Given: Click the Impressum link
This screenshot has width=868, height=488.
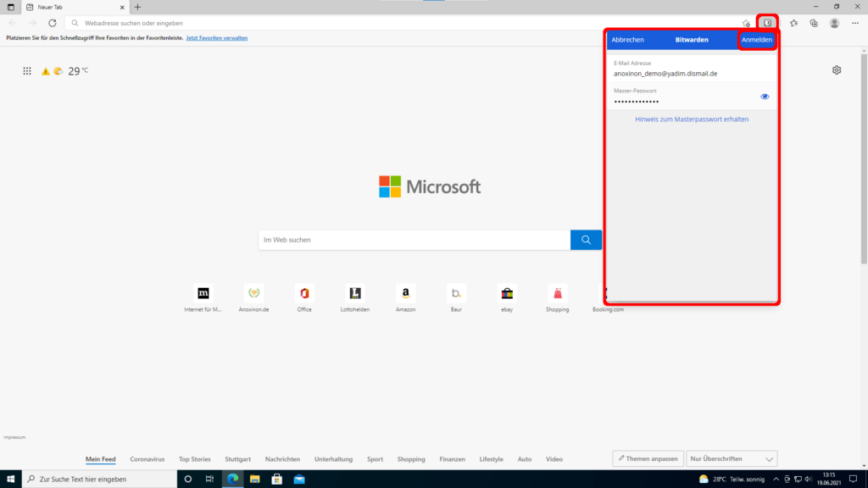Looking at the screenshot, I should 14,437.
